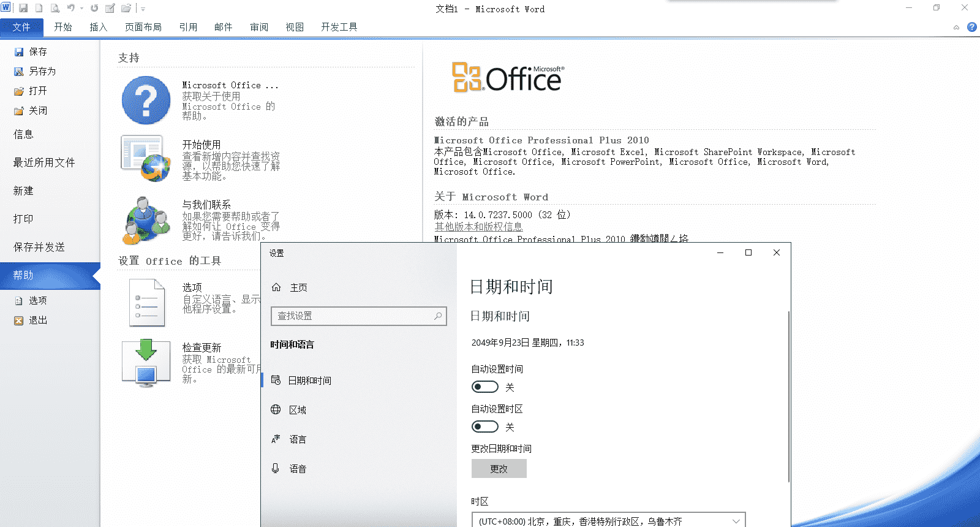Open the 打印 backstage section
This screenshot has height=527, width=980.
(23, 219)
